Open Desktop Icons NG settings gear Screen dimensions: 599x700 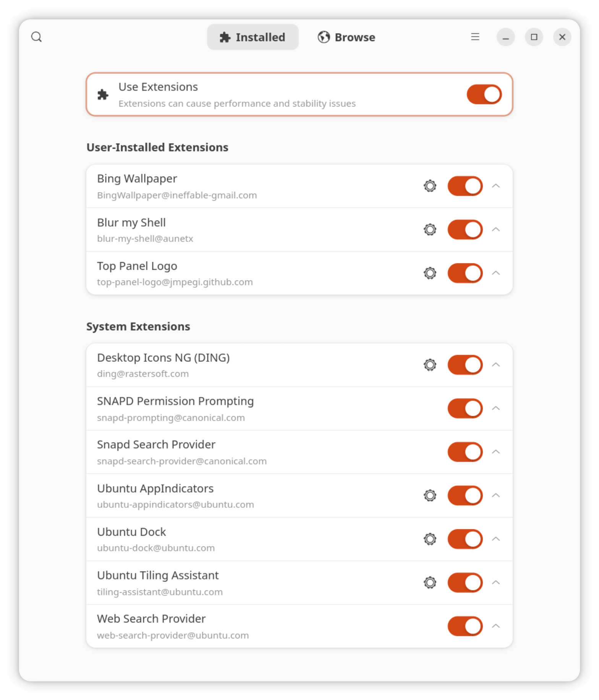[430, 365]
